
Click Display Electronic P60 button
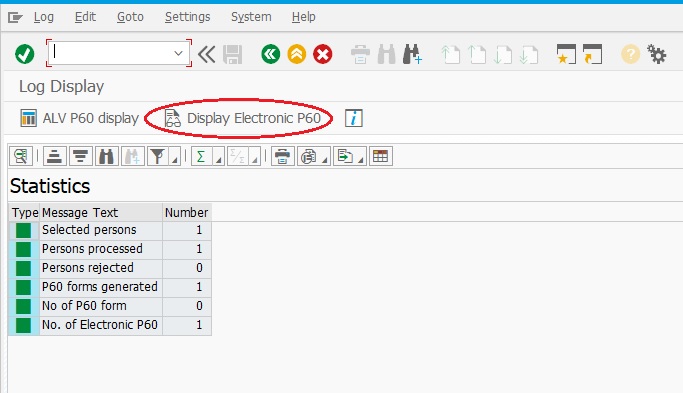(243, 118)
